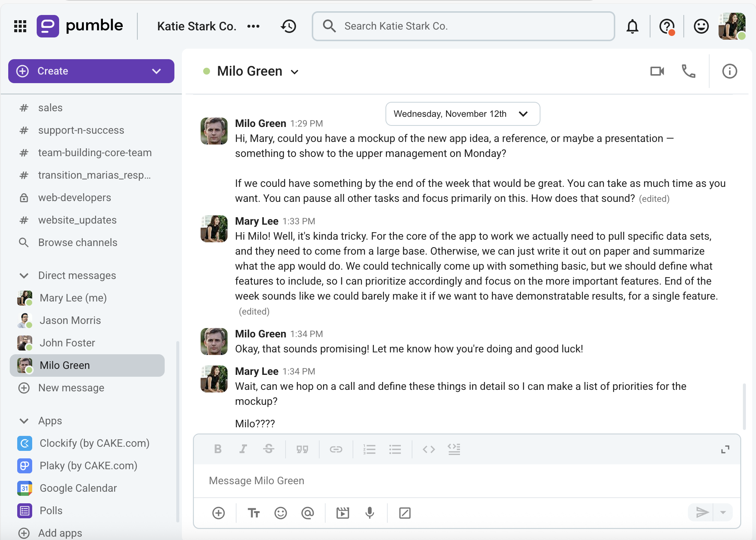Open message history clock icon
The image size is (756, 540).
(x=289, y=26)
